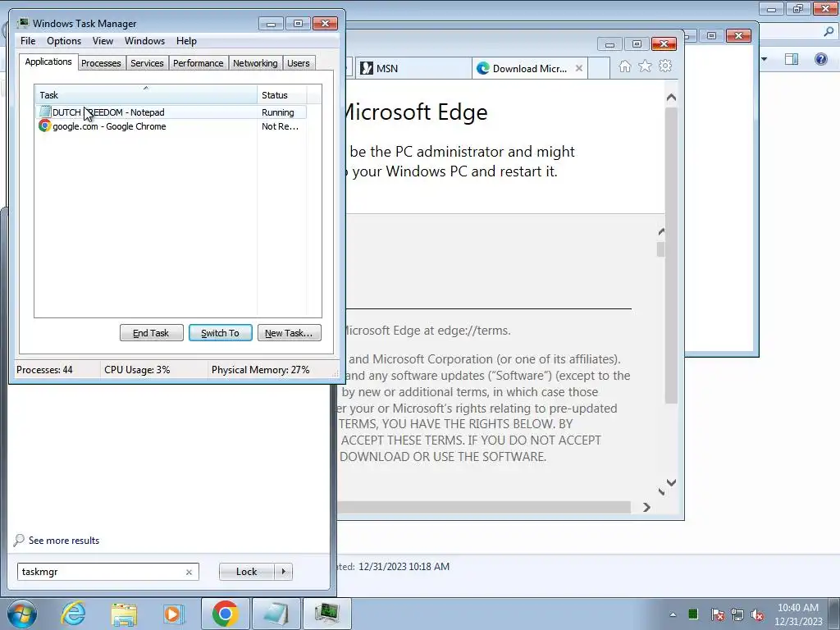Launch Windows Media Player from taskbar

(x=174, y=614)
